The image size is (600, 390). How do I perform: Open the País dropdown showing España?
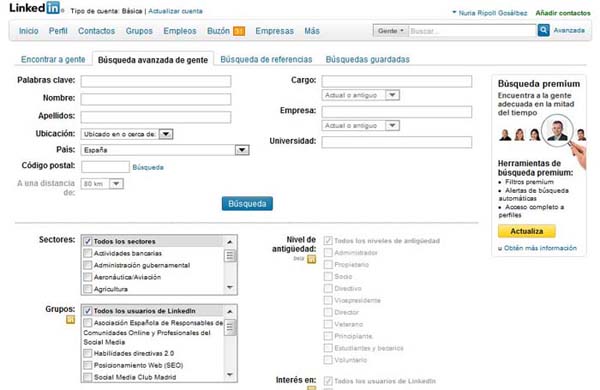pos(165,150)
